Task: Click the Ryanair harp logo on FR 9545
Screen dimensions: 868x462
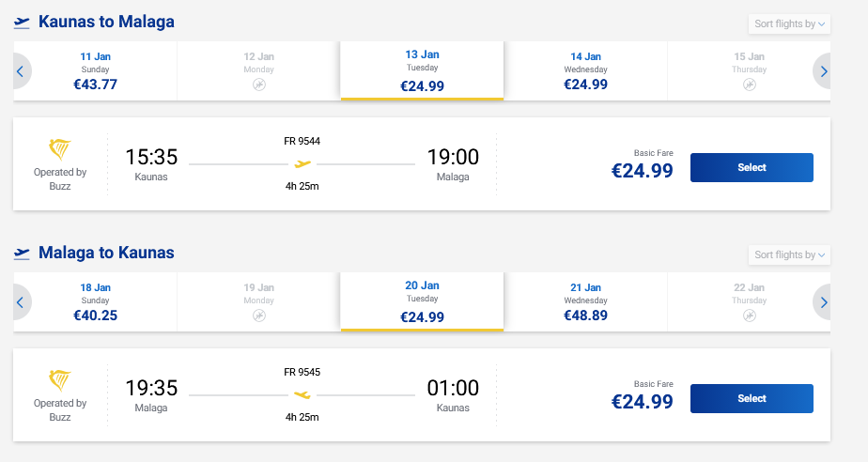Action: [60, 381]
